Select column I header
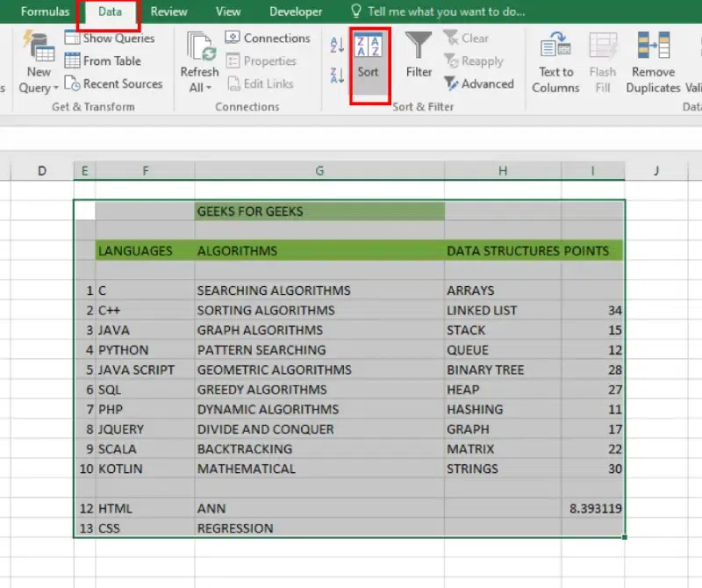Viewport: 702px width, 588px height. pos(593,170)
